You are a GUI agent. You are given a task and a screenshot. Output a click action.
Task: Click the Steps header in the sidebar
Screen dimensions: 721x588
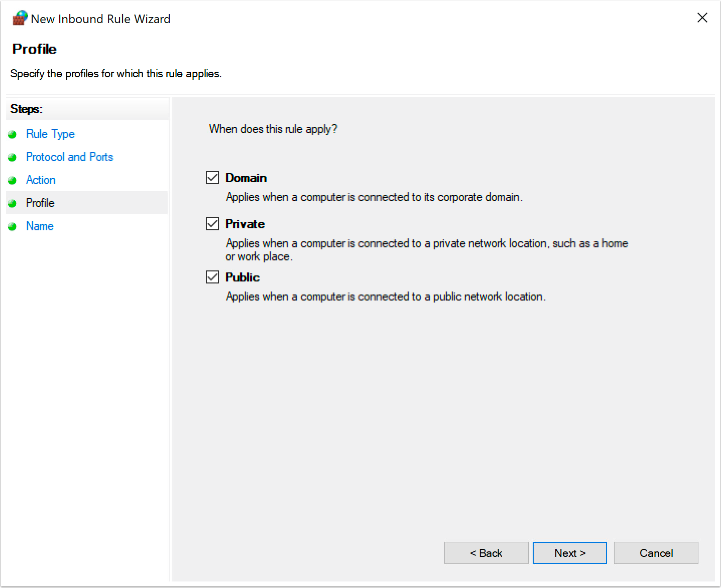[x=26, y=108]
